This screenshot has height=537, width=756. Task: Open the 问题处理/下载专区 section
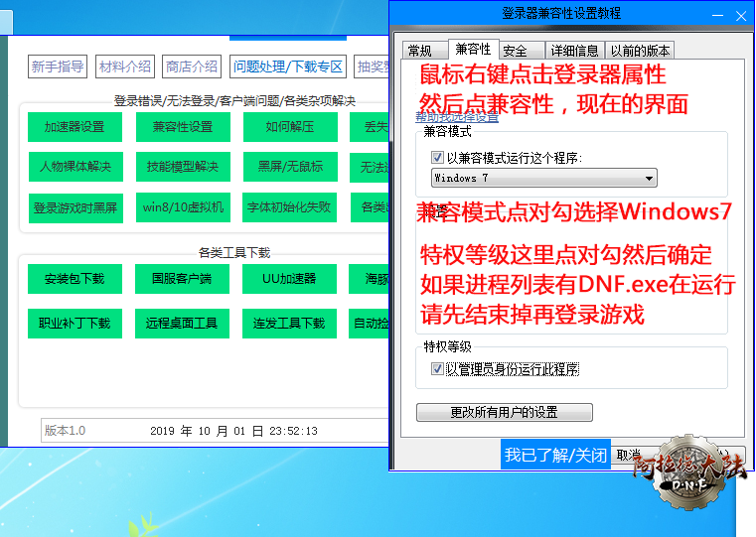287,67
